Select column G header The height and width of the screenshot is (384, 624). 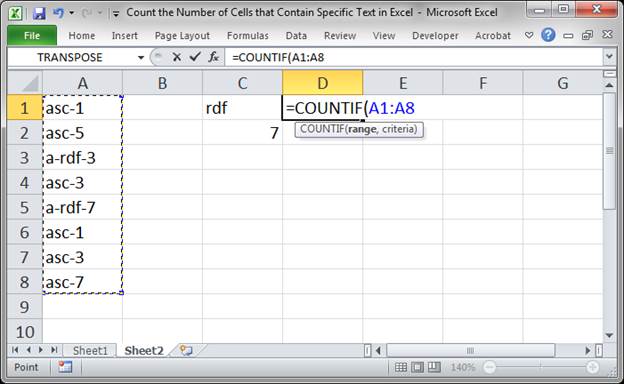point(563,83)
